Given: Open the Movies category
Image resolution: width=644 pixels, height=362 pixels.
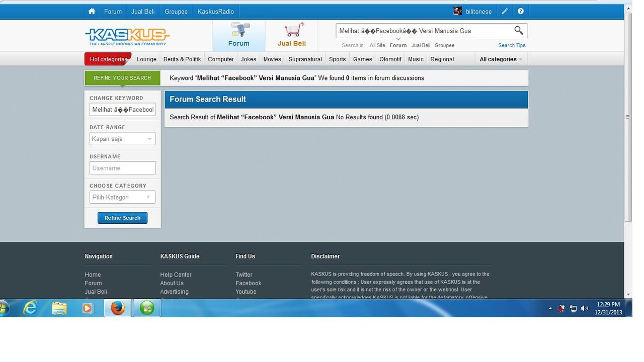Looking at the screenshot, I should [x=272, y=59].
